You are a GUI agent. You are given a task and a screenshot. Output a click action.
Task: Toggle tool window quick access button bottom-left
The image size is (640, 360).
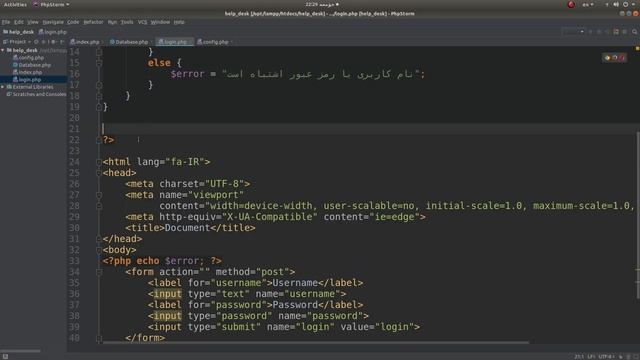pyautogui.click(x=5, y=356)
